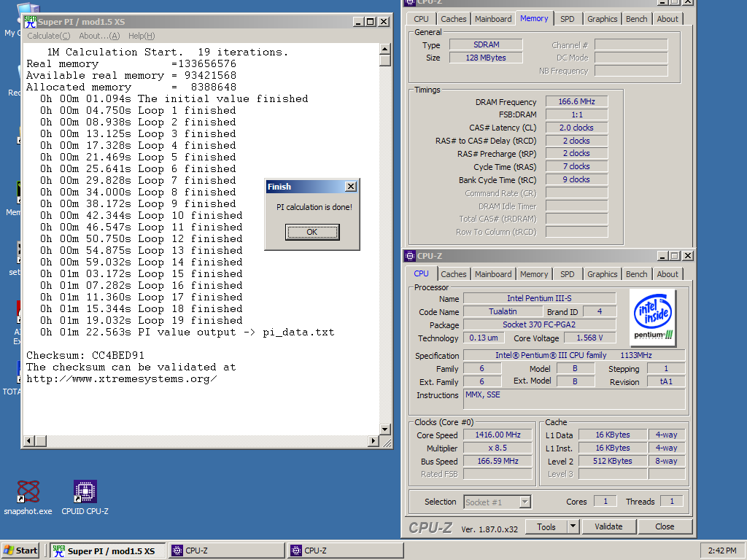Screen dimensions: 747x560
Task: Click the Windows Start button
Action: pos(20,551)
